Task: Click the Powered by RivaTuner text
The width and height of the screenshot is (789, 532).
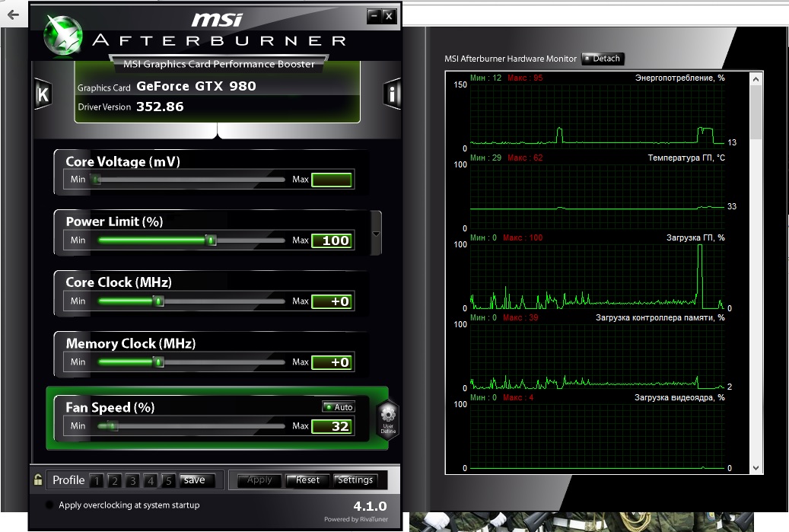Action: [356, 519]
